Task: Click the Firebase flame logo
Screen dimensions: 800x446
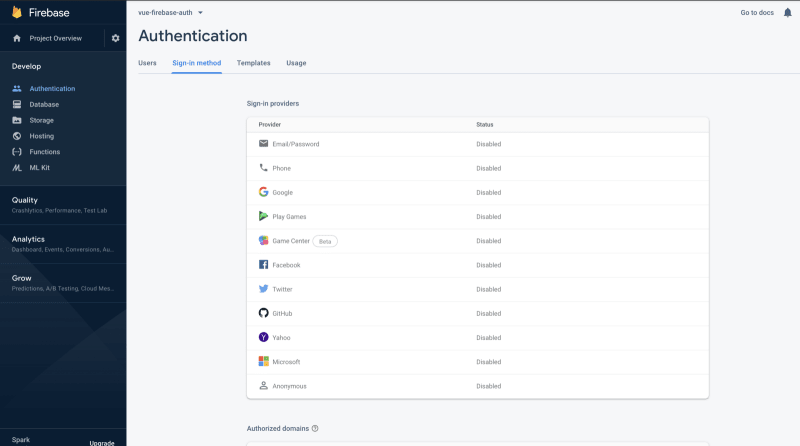Action: click(17, 12)
